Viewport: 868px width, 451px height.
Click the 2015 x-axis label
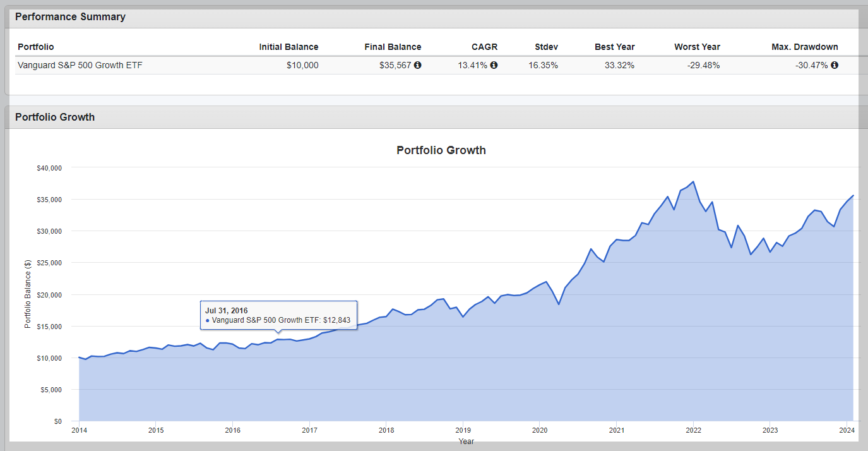coord(156,431)
